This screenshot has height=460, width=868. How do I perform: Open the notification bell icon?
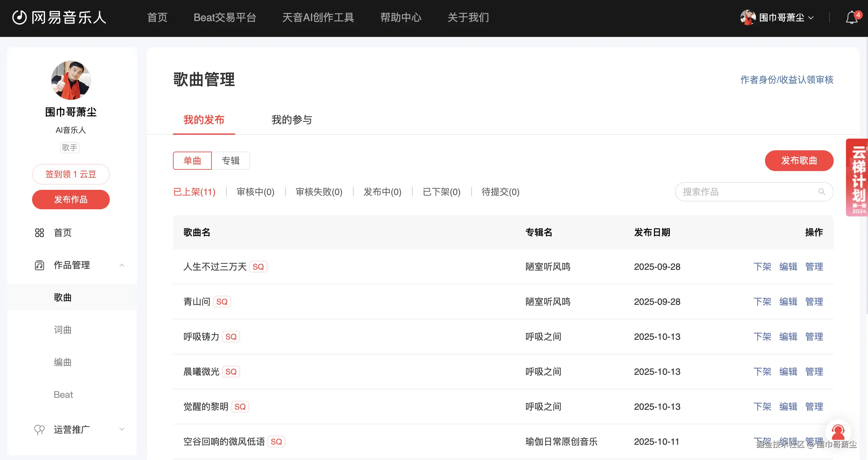point(852,18)
